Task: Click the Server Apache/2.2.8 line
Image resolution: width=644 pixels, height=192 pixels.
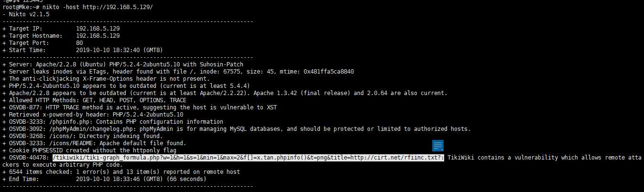Action: click(123, 64)
